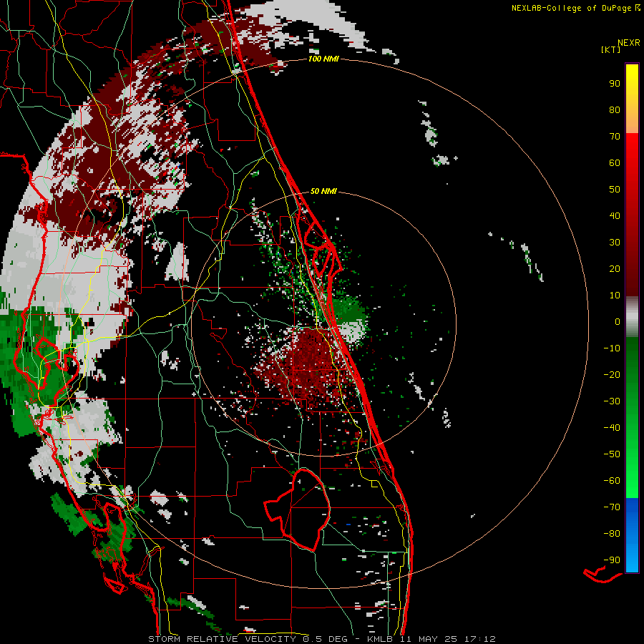Image resolution: width=644 pixels, height=644 pixels.
Task: Click the 10 value on the velocity scale
Action: tap(615, 296)
